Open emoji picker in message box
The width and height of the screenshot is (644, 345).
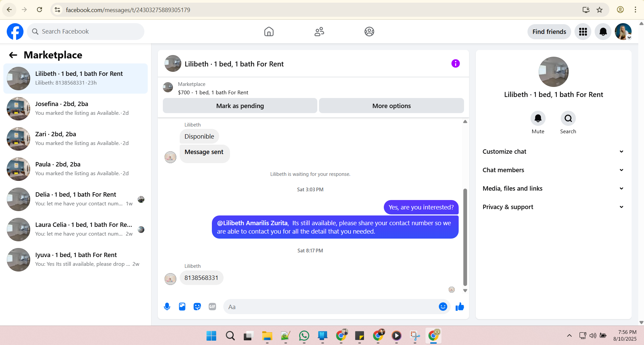click(443, 306)
